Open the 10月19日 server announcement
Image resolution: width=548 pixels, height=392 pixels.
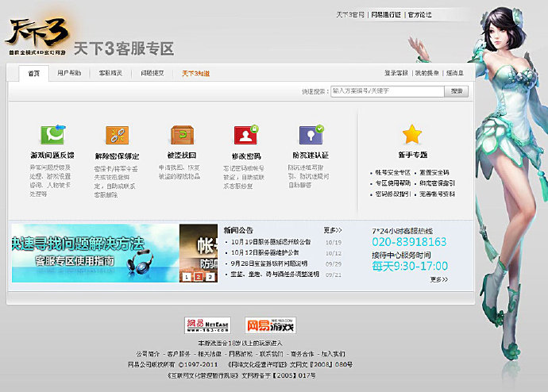(x=271, y=242)
